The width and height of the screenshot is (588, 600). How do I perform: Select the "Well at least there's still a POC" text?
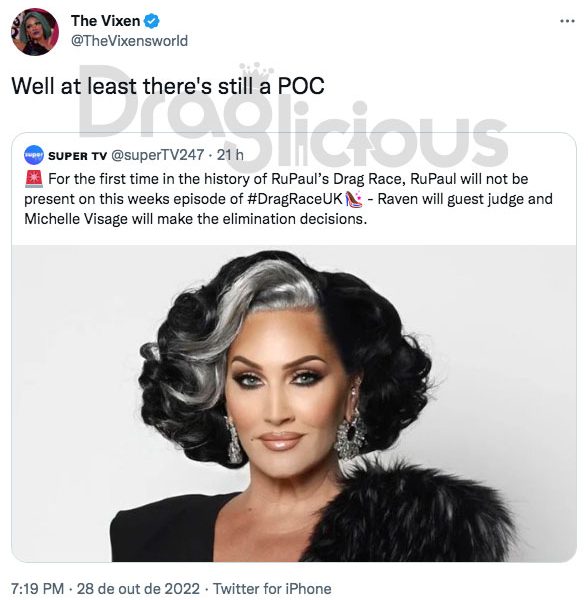coord(168,86)
